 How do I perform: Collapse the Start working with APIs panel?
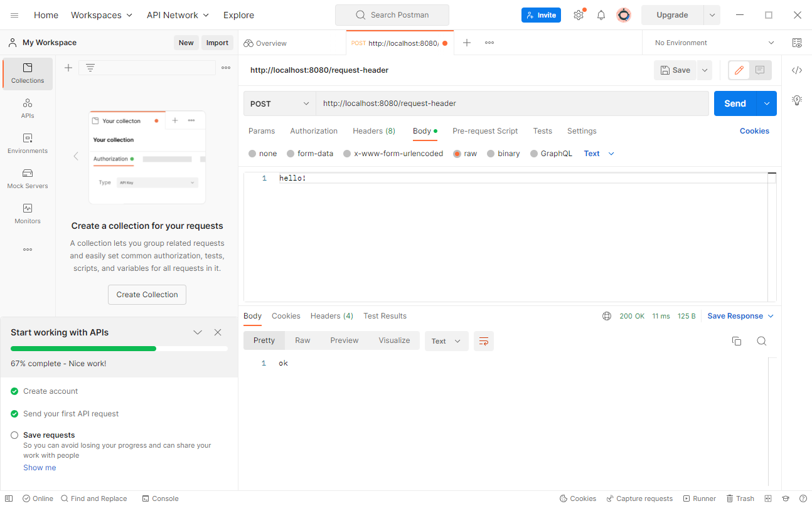click(x=198, y=332)
